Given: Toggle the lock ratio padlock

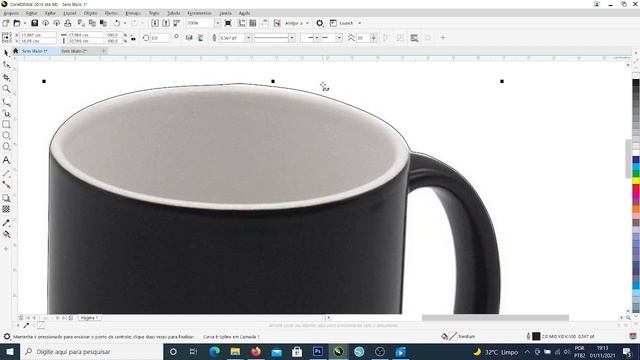Looking at the screenshot, I should (x=133, y=38).
